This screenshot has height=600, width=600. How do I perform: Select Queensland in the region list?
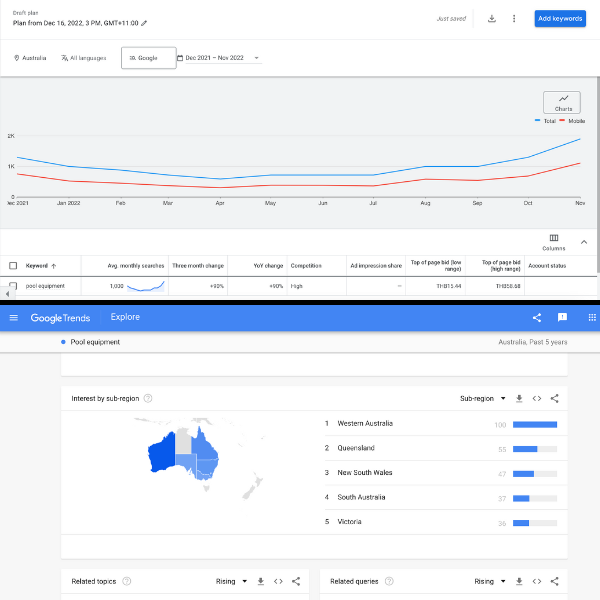click(355, 448)
